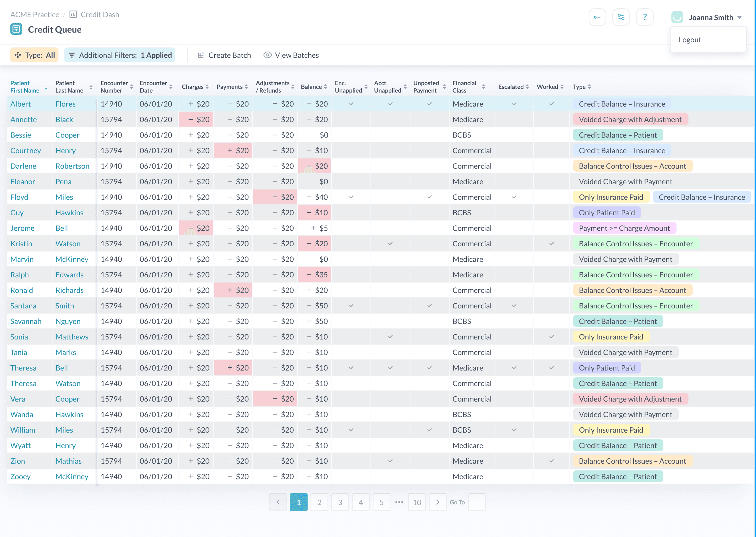Open patient Zooey link
This screenshot has height=537, width=756.
pyautogui.click(x=20, y=476)
